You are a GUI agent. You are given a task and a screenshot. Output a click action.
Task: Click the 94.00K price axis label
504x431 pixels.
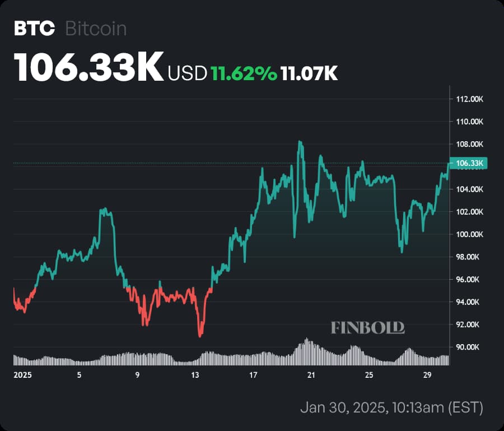469,302
